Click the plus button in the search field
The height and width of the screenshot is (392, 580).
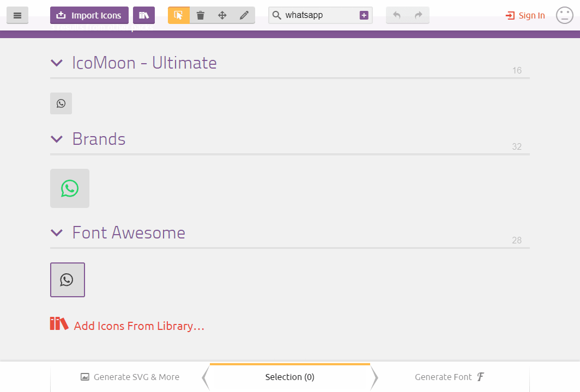click(x=364, y=15)
